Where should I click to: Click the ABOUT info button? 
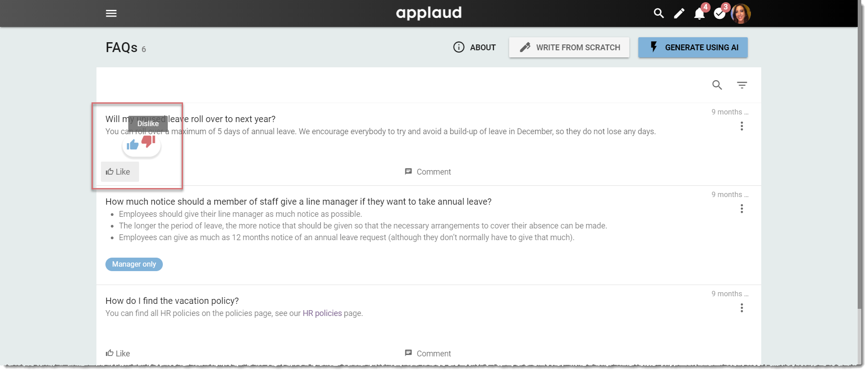coord(475,47)
